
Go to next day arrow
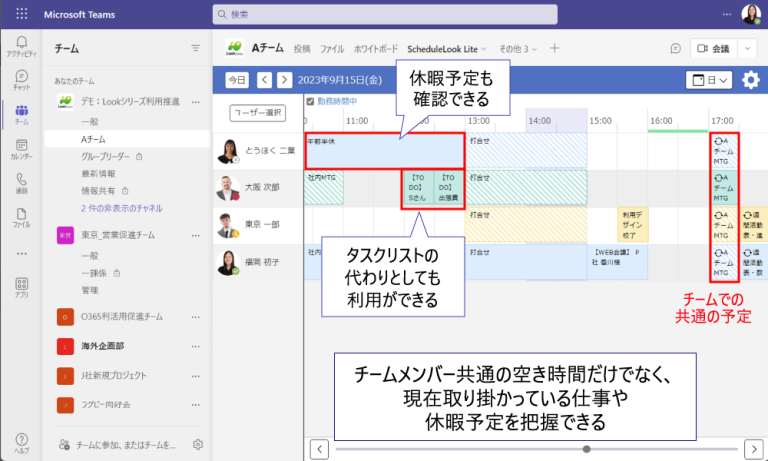tap(284, 80)
